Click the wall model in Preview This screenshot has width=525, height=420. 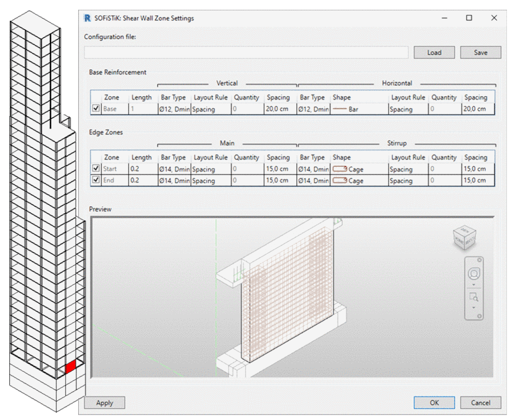pos(287,295)
